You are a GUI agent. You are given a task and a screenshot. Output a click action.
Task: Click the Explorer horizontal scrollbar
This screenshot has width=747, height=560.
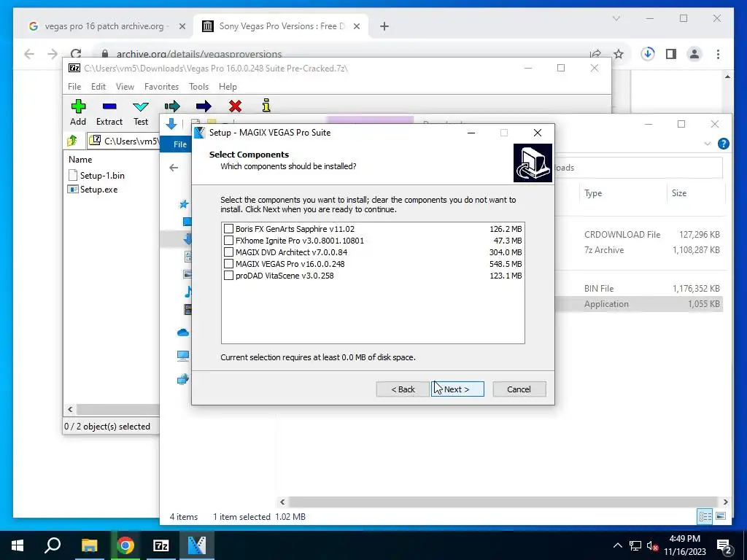[503, 502]
